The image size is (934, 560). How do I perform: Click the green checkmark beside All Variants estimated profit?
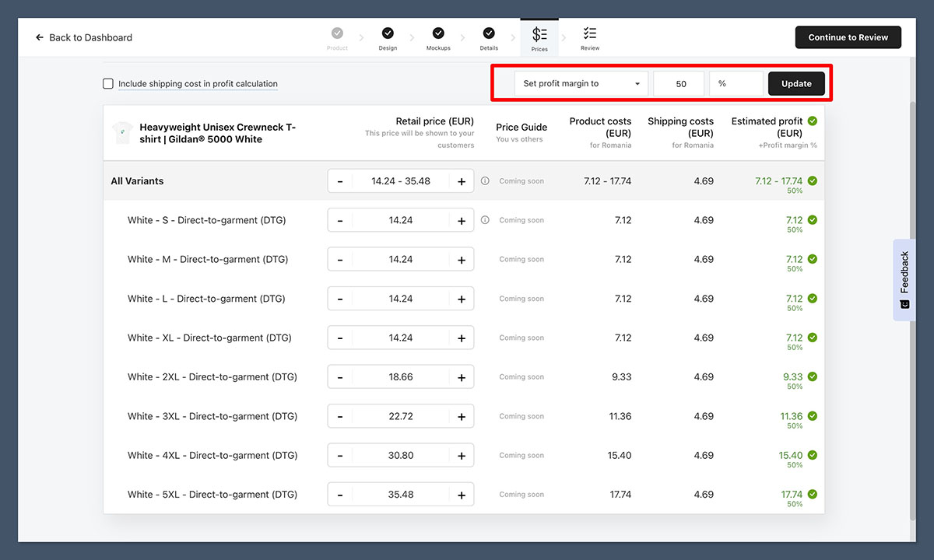click(x=812, y=180)
